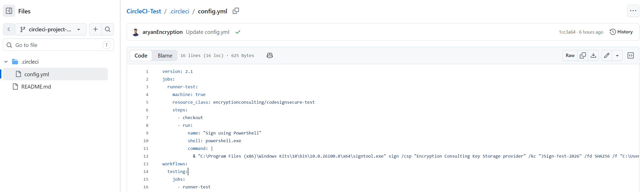Select line number 16
This screenshot has height=192, width=644.
(146, 187)
